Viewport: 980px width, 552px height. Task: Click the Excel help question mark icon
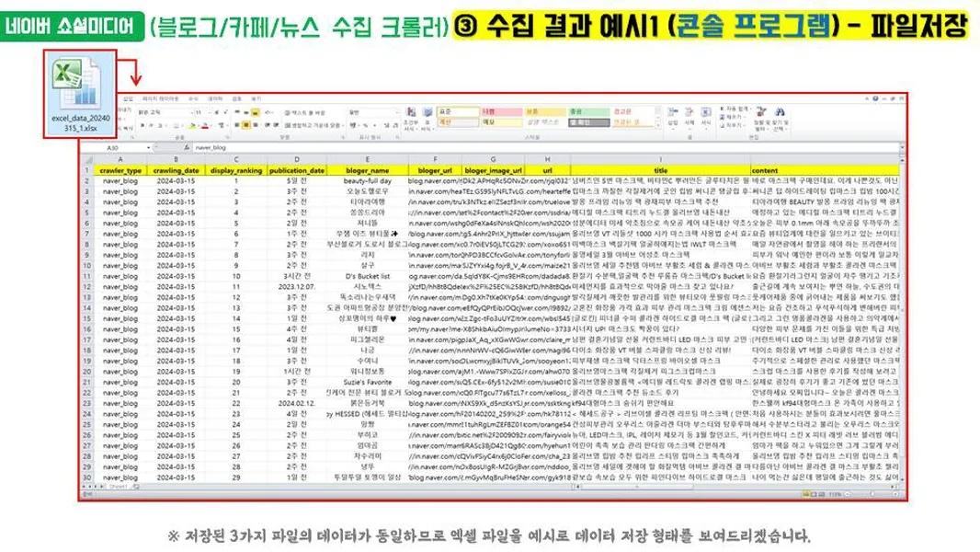[875, 98]
